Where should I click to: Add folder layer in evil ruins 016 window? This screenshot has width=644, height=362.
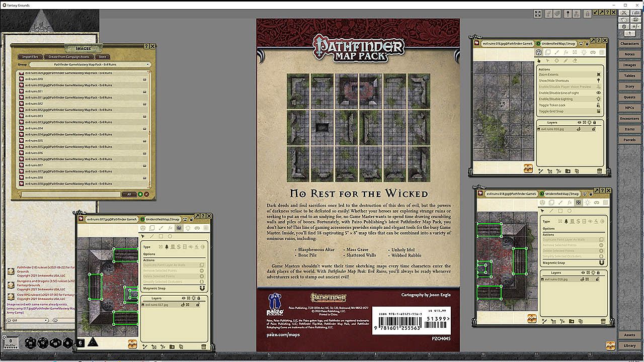pyautogui.click(x=568, y=171)
